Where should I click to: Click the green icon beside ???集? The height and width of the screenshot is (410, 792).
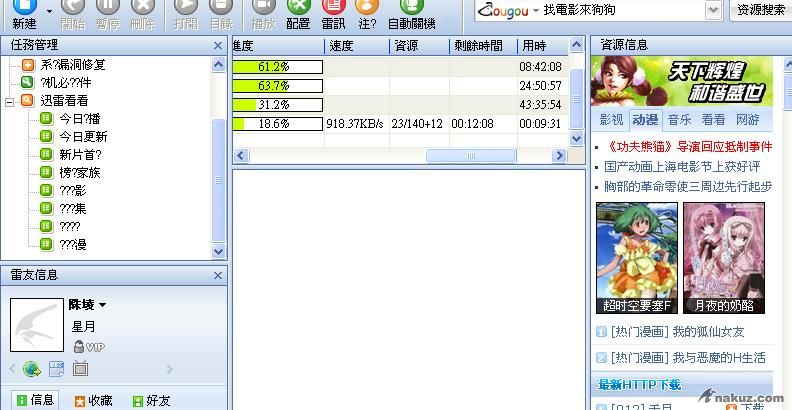click(x=46, y=208)
